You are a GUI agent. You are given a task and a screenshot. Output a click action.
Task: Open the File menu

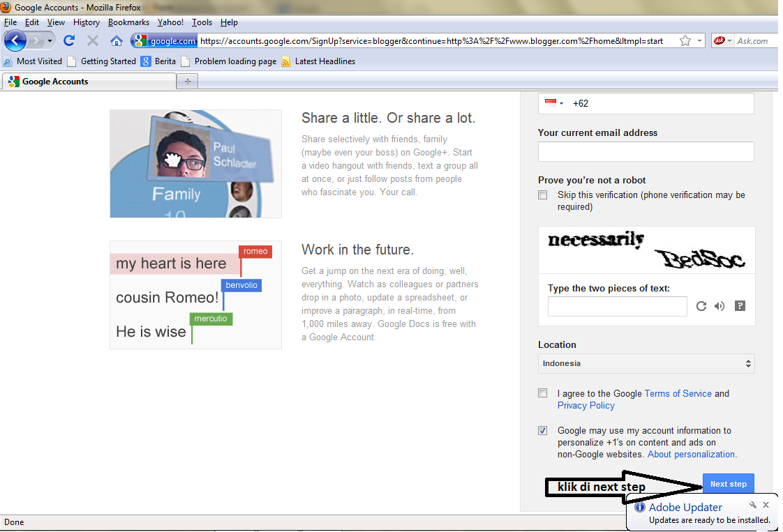[x=10, y=22]
